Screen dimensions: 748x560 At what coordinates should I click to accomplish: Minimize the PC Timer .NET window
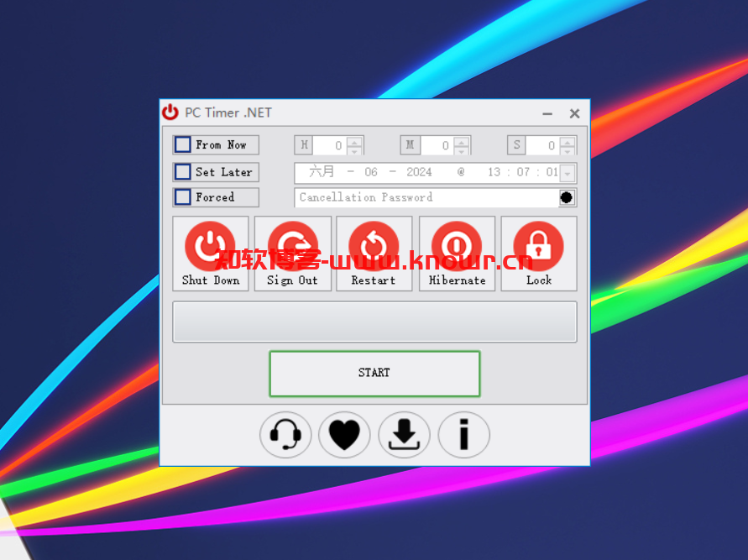[x=547, y=113]
